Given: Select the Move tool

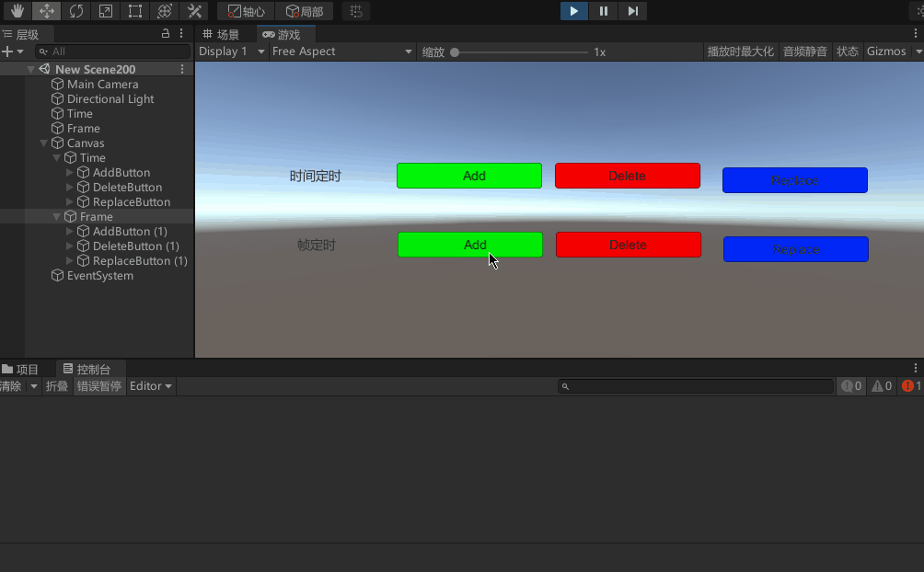Looking at the screenshot, I should 47,11.
